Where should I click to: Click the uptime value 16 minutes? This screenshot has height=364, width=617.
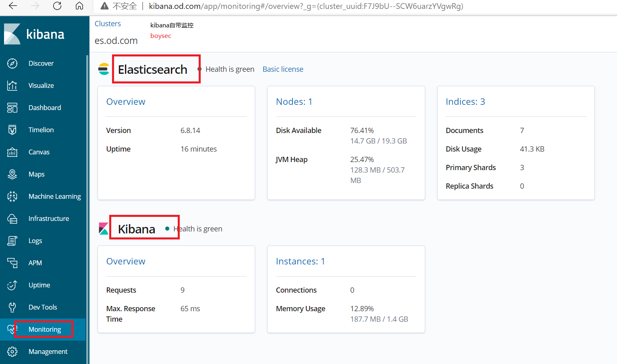tap(199, 149)
